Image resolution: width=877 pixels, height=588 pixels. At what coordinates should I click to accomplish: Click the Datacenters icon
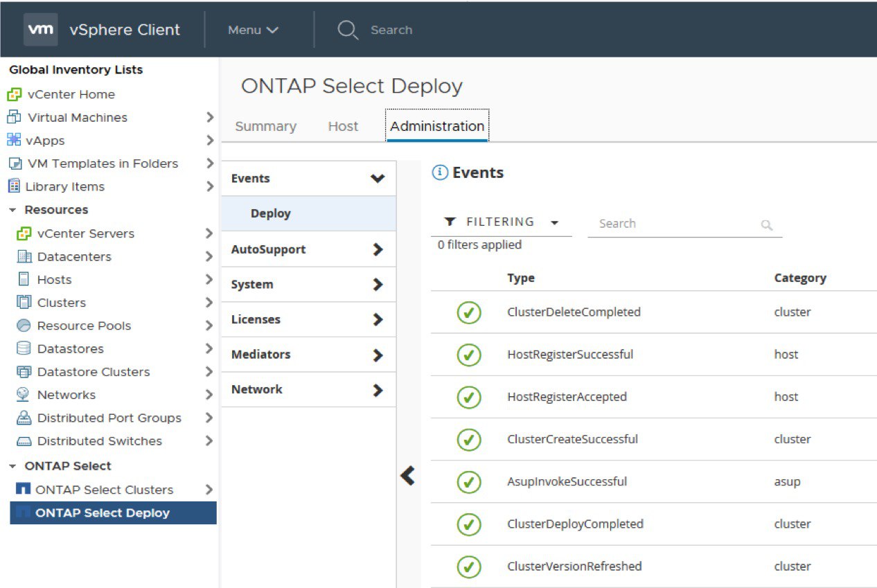pyautogui.click(x=24, y=256)
